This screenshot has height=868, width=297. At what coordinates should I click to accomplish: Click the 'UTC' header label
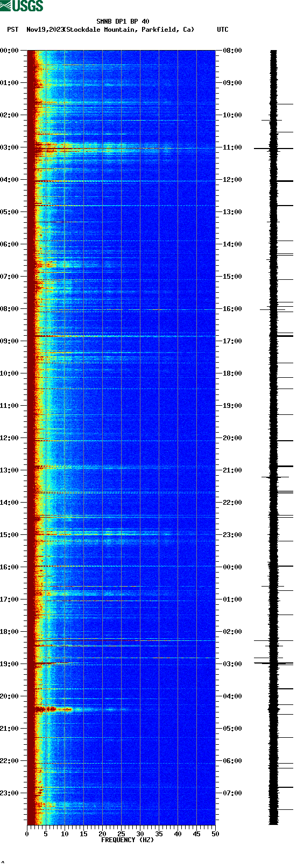223,30
